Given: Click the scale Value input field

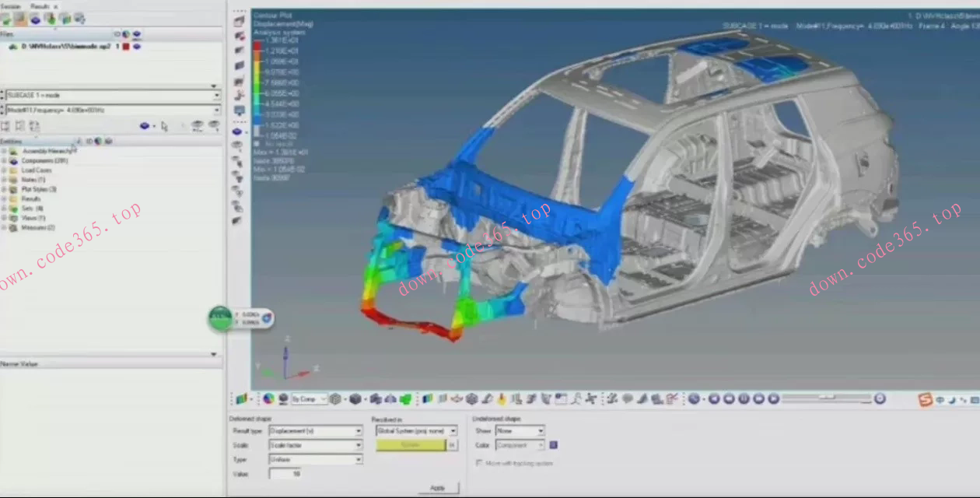Looking at the screenshot, I should (285, 473).
